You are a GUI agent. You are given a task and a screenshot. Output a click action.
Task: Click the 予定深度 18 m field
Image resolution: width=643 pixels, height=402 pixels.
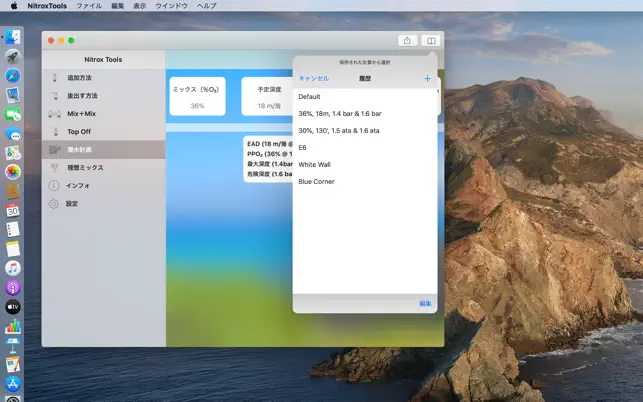[267, 96]
